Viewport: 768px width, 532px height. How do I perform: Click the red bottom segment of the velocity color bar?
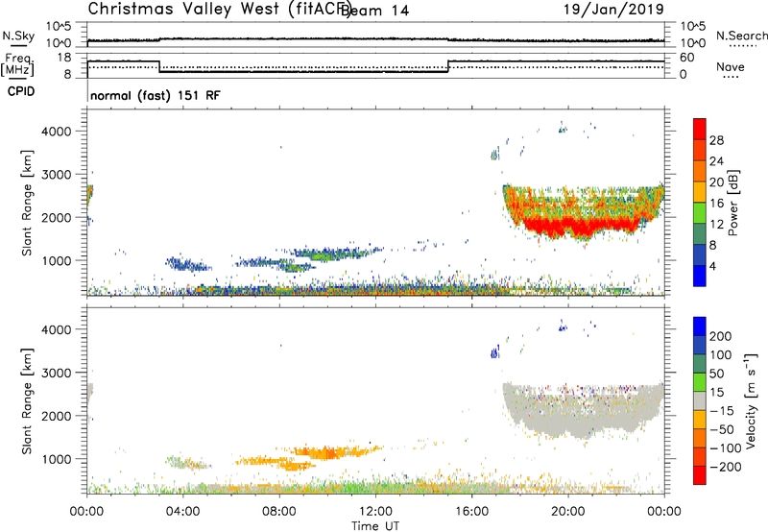coord(700,475)
